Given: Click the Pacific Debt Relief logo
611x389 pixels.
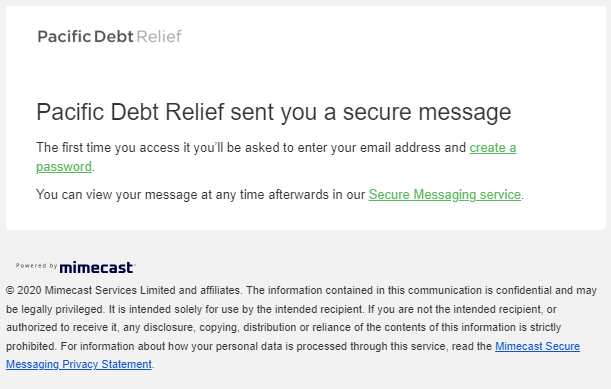Looking at the screenshot, I should [109, 37].
